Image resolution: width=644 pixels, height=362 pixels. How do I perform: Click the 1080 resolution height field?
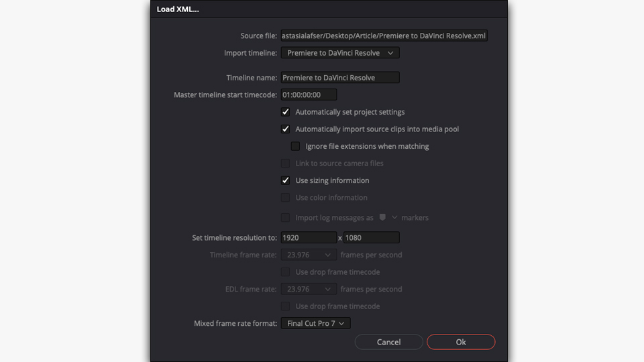coord(371,237)
